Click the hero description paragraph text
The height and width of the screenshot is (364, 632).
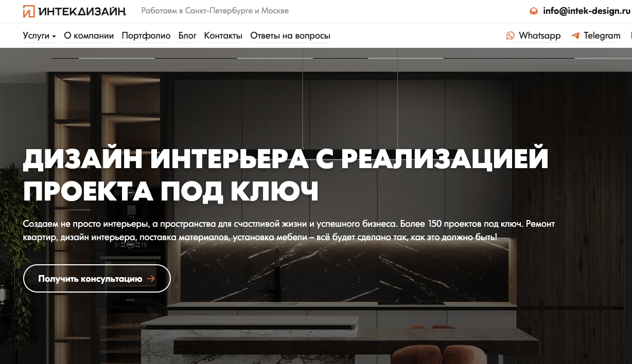pos(289,231)
